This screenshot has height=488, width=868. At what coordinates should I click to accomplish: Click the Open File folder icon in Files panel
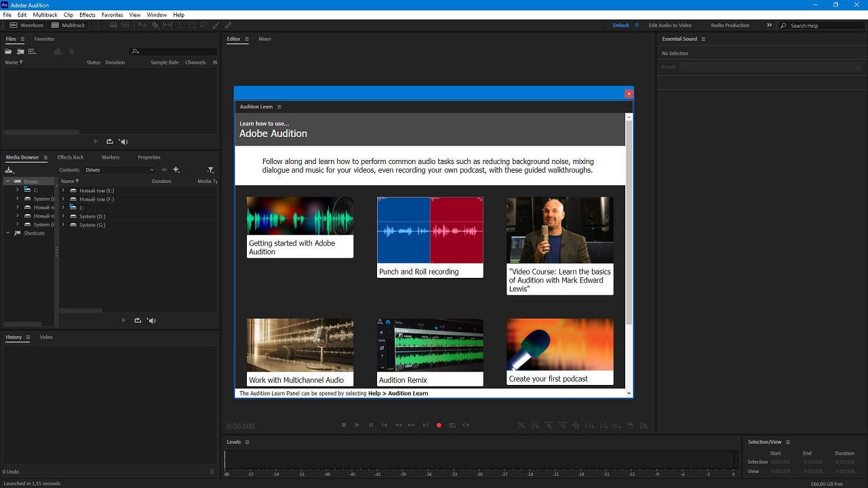coord(9,52)
